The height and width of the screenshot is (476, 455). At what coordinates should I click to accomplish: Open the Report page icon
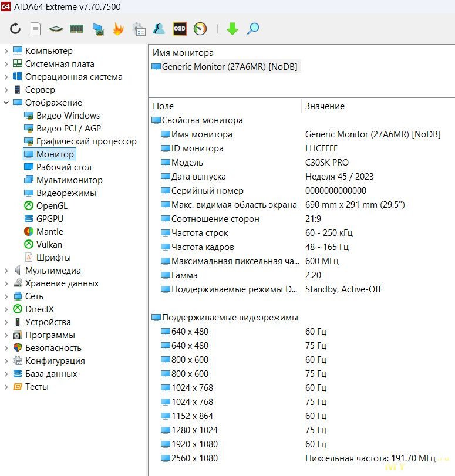pyautogui.click(x=36, y=29)
